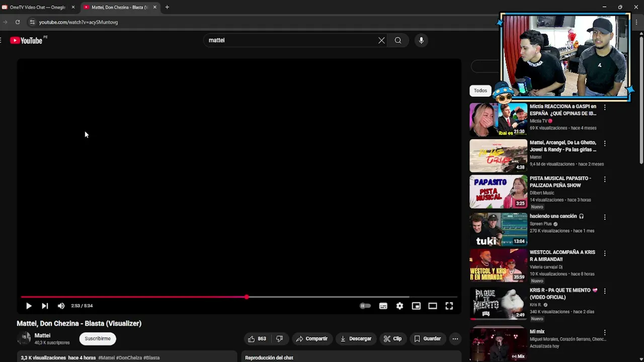Dislike the video with thumbs down
The width and height of the screenshot is (644, 362).
tap(280, 339)
